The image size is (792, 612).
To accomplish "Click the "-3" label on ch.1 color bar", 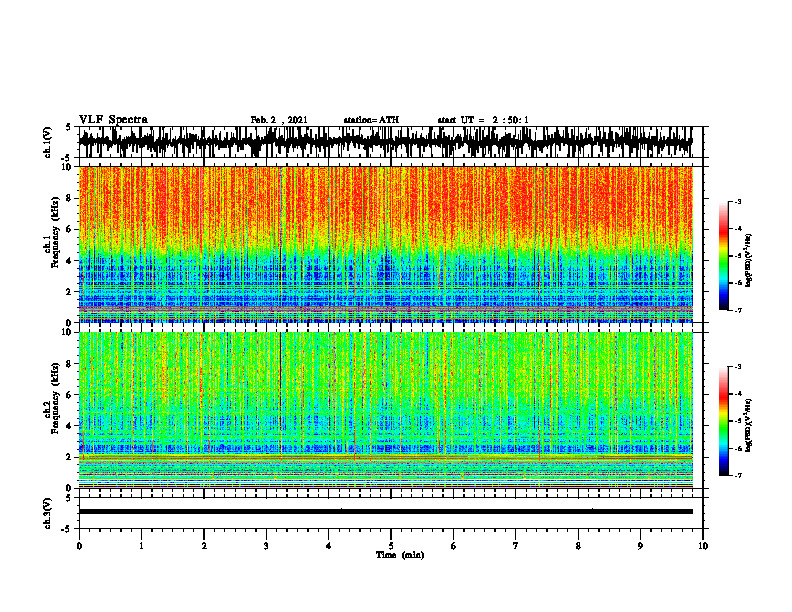I will coord(738,201).
